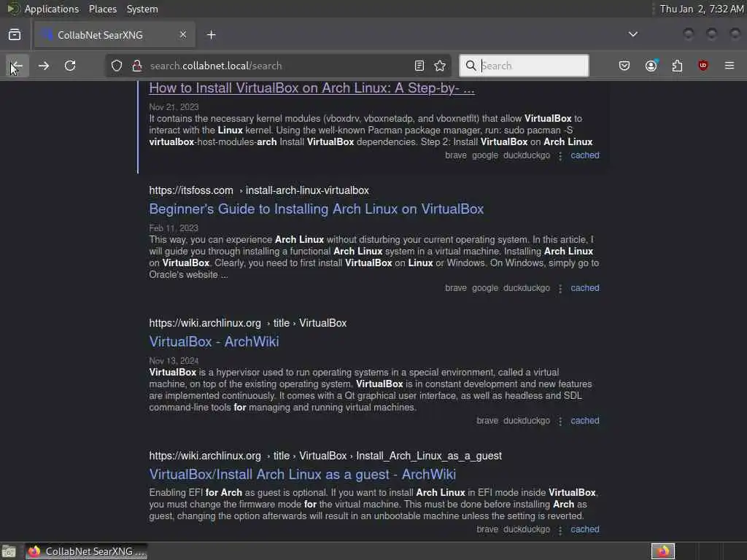Open the Firefox account icon

coord(651,66)
